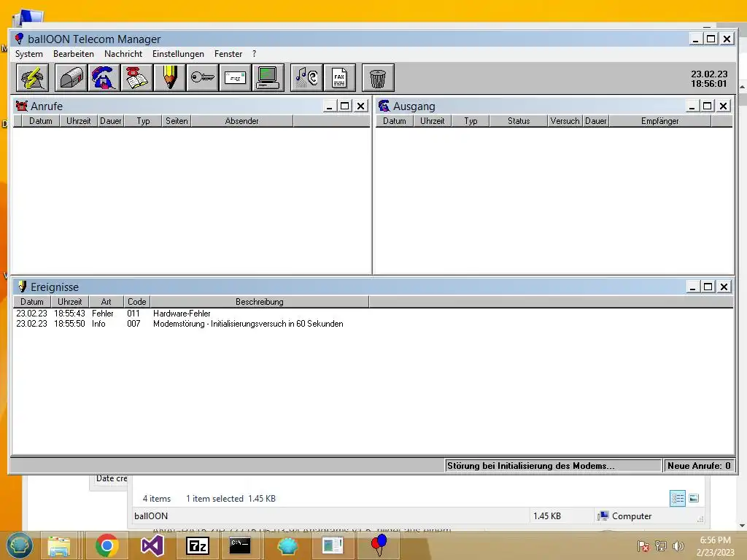Image resolution: width=747 pixels, height=560 pixels.
Task: Click the Status column header in Ausgang
Action: coord(519,121)
